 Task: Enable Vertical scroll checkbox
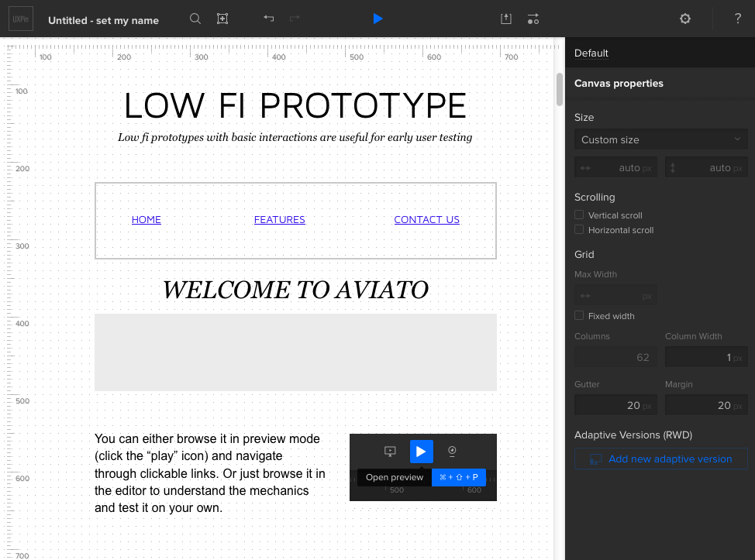(x=579, y=215)
